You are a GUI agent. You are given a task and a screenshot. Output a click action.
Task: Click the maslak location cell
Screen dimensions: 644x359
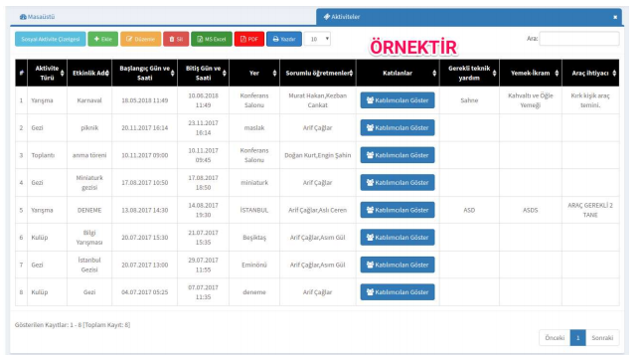[x=254, y=127]
